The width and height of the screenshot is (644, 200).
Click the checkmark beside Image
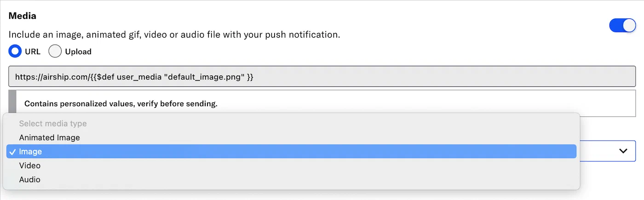pyautogui.click(x=12, y=152)
